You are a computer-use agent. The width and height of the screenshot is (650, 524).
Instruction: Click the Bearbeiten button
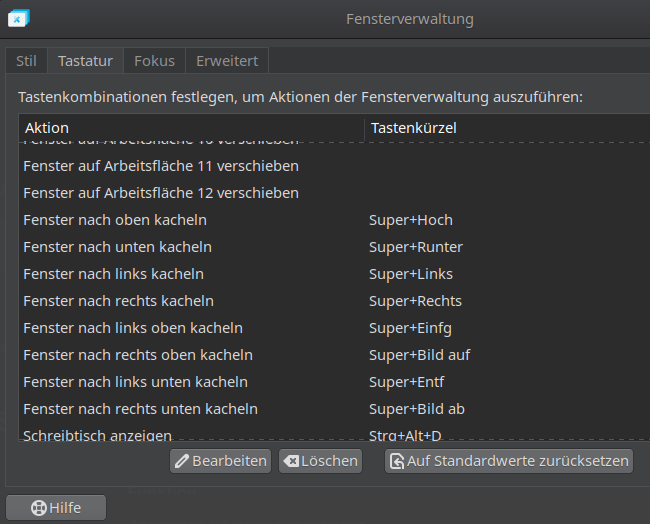tap(221, 461)
